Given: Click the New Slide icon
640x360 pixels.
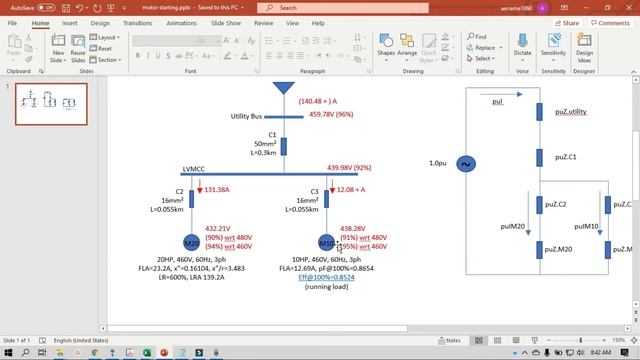Looking at the screenshot, I should (x=58, y=41).
